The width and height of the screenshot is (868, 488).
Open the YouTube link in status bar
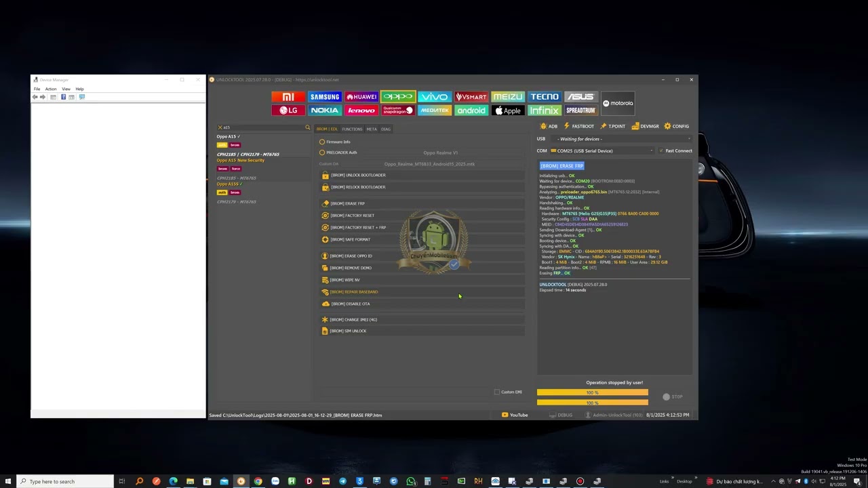click(515, 415)
